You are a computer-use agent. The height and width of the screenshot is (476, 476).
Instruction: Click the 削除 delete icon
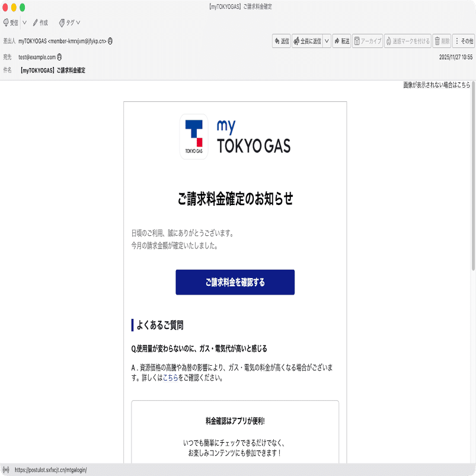[x=439, y=41]
